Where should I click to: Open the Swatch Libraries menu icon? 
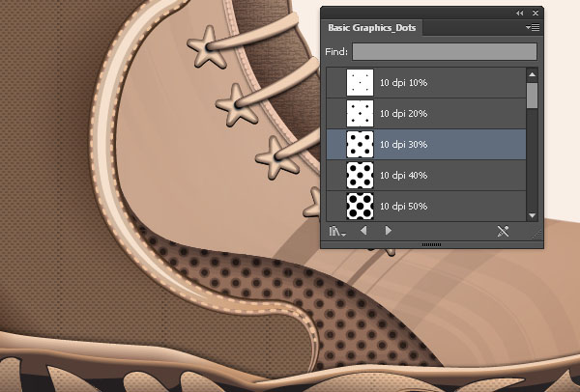(x=337, y=232)
